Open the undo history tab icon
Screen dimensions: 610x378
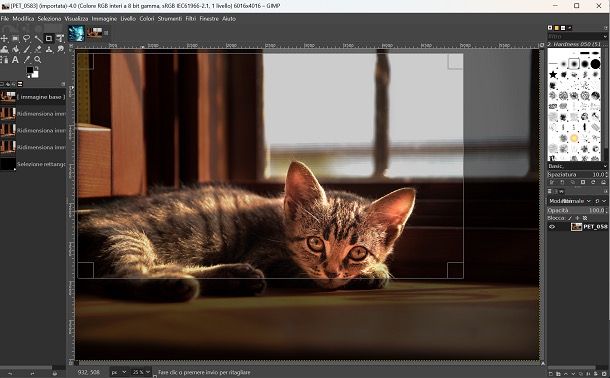click(20, 84)
